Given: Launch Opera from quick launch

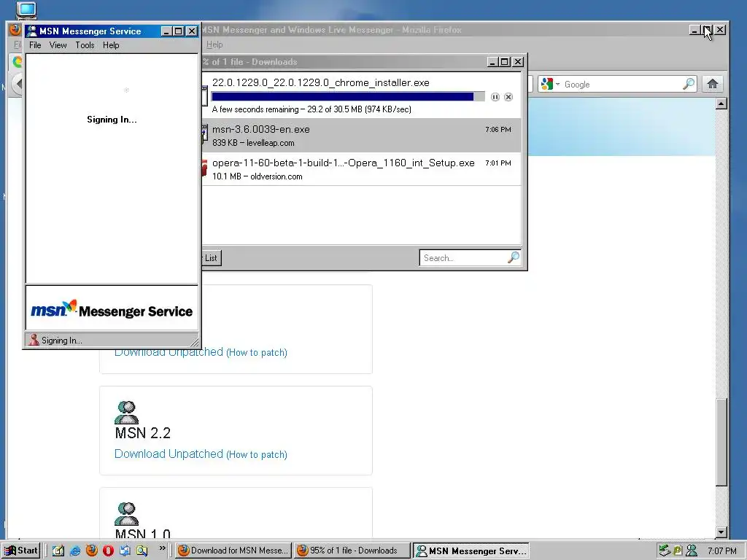Looking at the screenshot, I should [108, 551].
